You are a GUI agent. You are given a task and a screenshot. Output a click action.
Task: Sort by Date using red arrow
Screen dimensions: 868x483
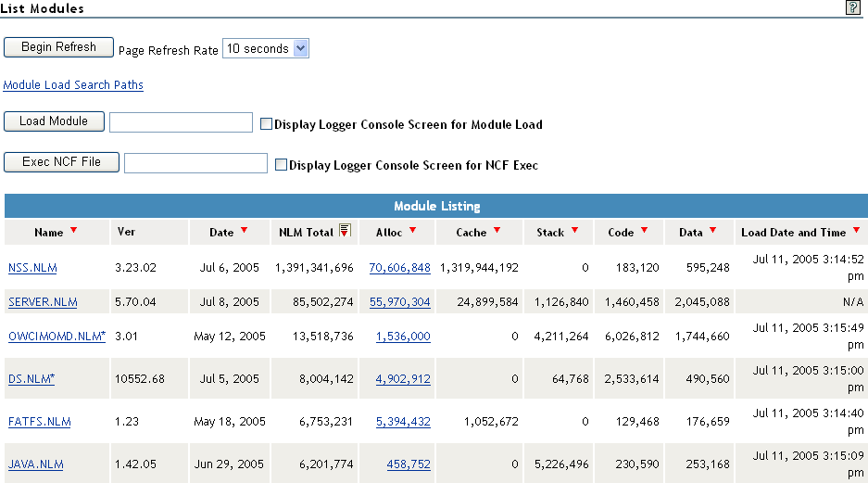[x=244, y=230]
